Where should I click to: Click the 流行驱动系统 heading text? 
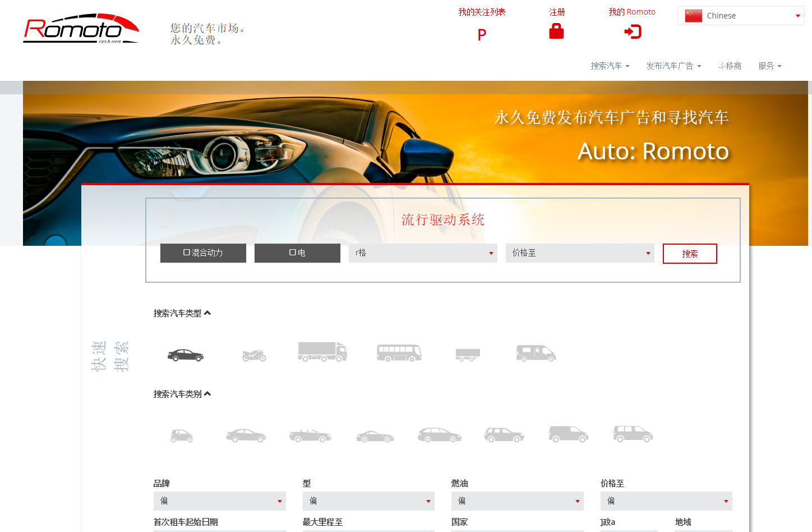(x=443, y=219)
